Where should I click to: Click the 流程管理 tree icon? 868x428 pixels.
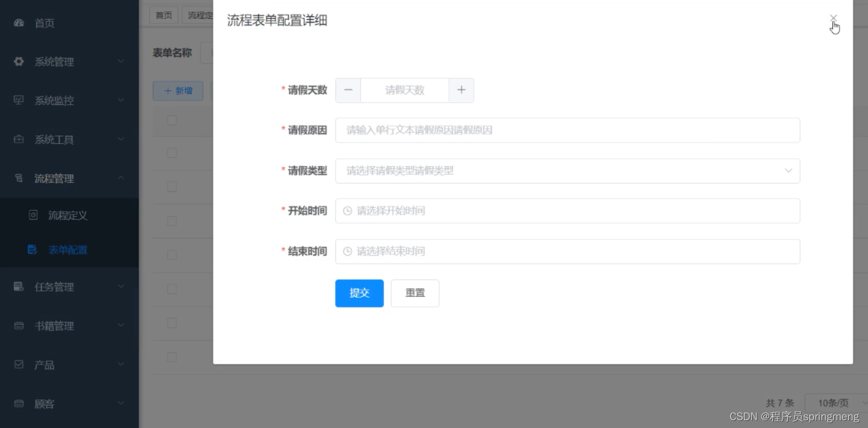pos(19,178)
